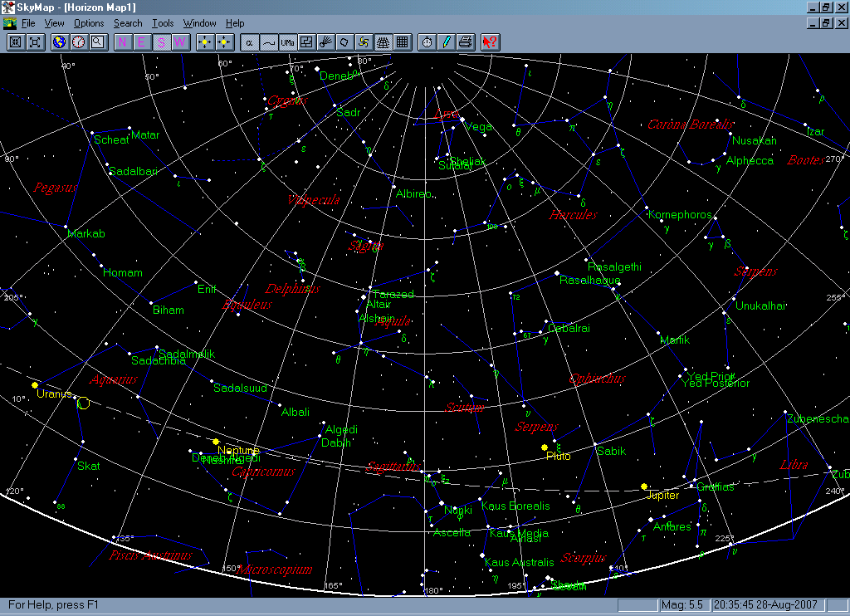Face west with the W button
The width and height of the screenshot is (850, 616).
180,42
